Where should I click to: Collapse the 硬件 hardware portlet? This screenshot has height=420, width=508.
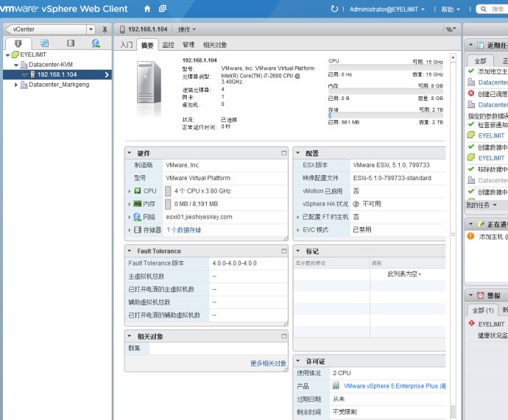[130, 153]
